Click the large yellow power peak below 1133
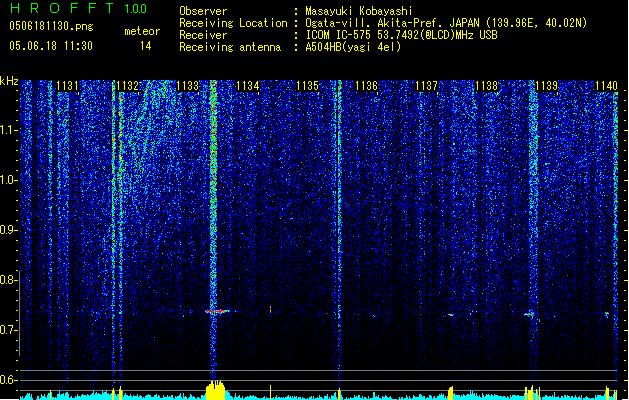The width and height of the screenshot is (629, 400). (x=215, y=390)
